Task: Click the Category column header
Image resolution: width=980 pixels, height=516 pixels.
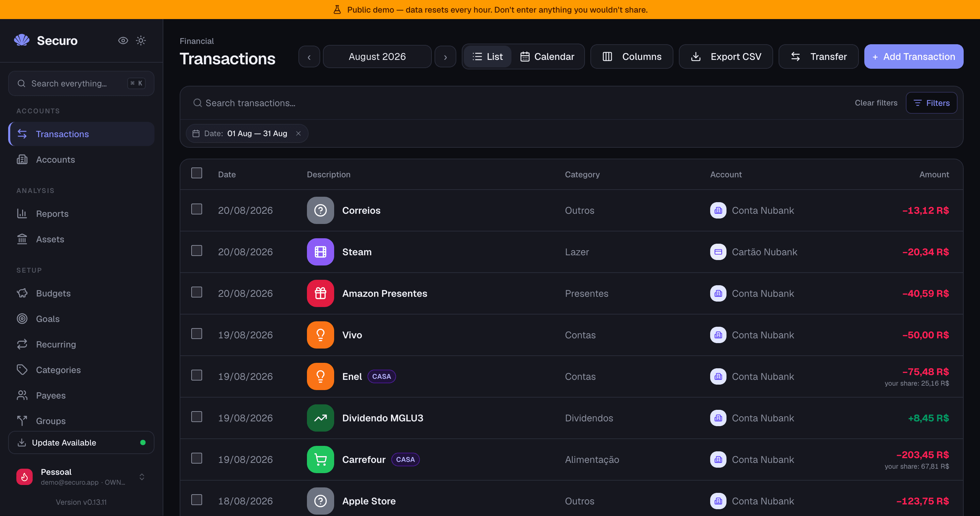Action: tap(582, 174)
